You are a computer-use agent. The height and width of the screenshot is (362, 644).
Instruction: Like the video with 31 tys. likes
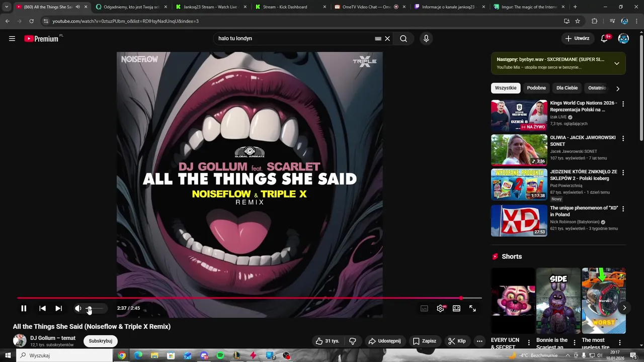pos(327,341)
